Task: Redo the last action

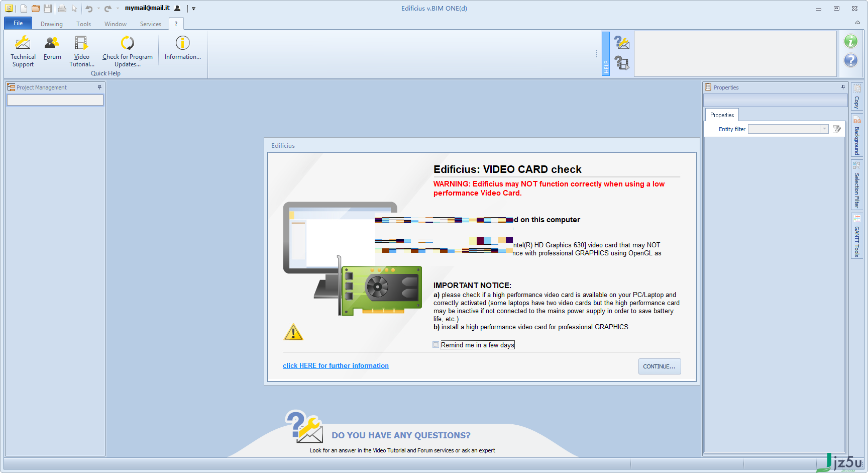Action: pos(108,9)
